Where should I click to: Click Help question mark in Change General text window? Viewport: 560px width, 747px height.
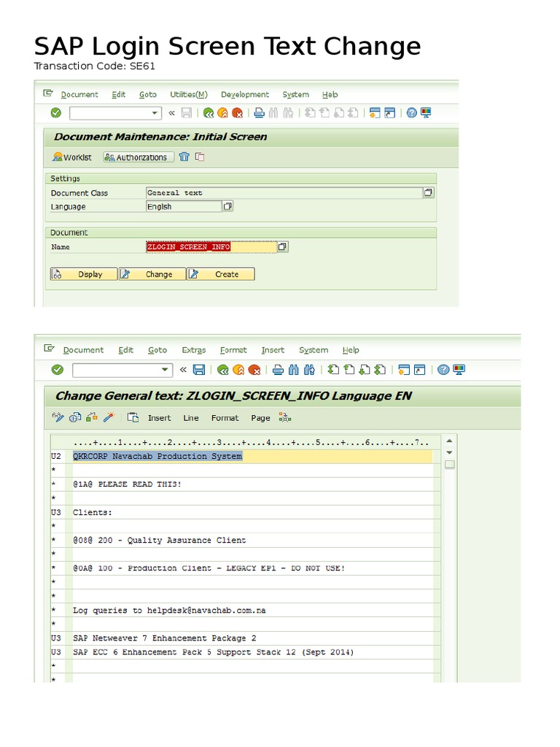tap(443, 370)
